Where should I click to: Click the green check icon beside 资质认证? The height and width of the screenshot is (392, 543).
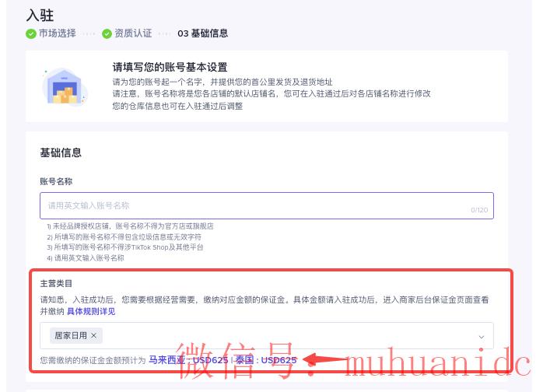tap(107, 33)
